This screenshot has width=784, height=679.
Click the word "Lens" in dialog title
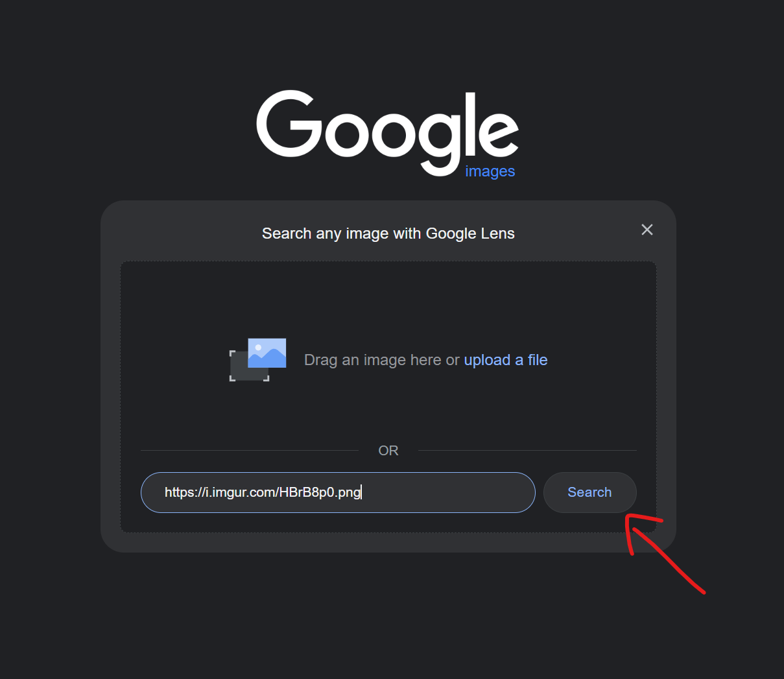[x=497, y=233]
